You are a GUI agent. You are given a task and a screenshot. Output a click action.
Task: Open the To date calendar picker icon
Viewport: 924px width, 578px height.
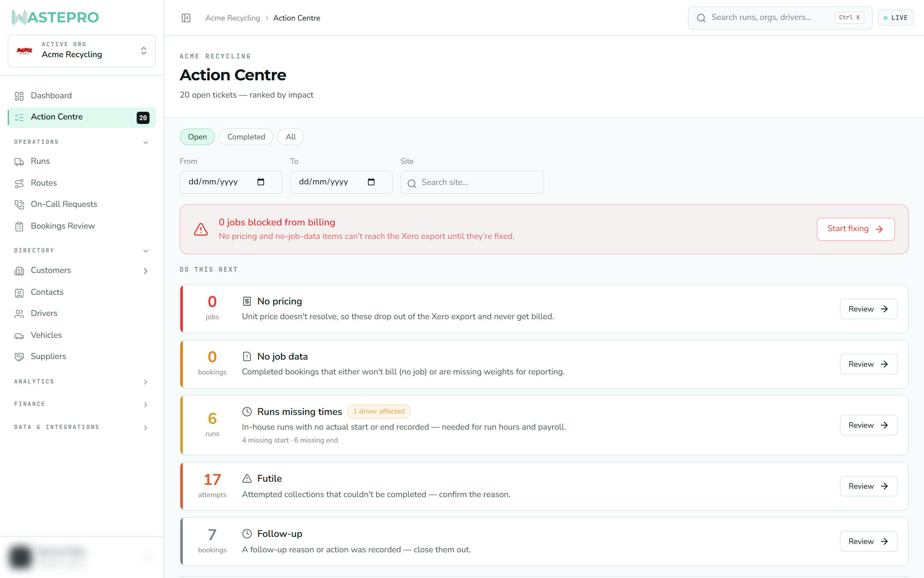[371, 182]
